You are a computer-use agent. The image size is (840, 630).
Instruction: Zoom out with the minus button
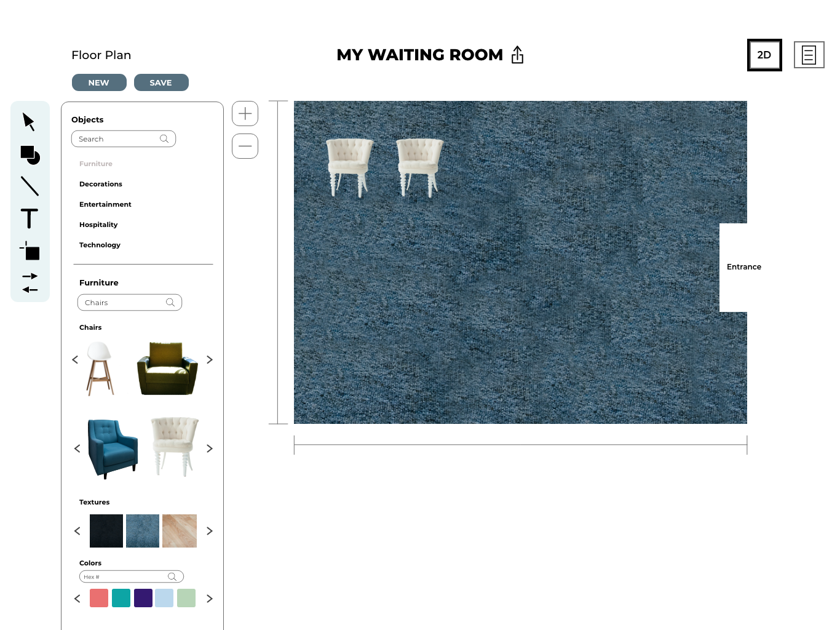[245, 146]
